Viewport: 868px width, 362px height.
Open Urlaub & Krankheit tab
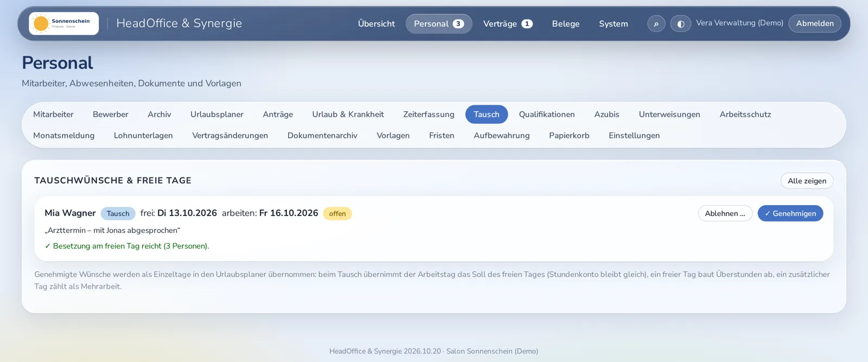point(348,115)
